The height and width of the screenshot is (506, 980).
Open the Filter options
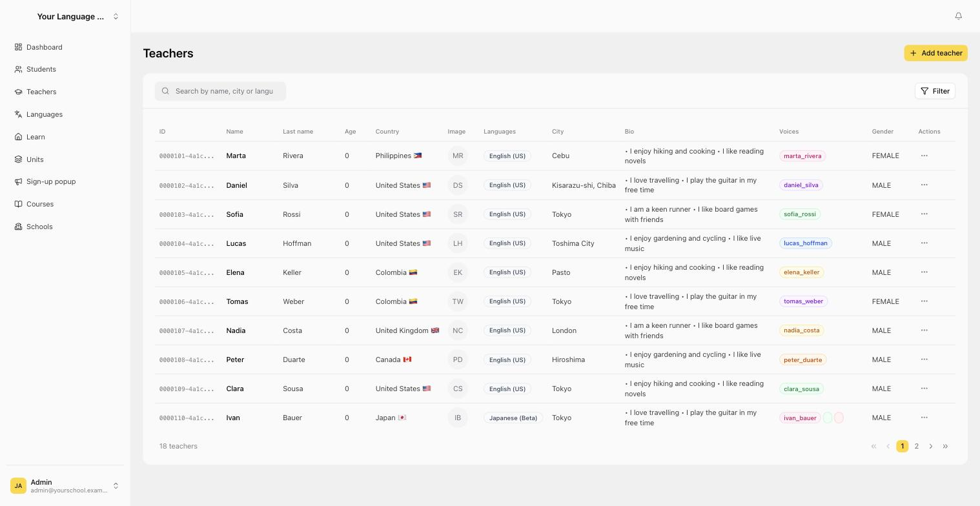pyautogui.click(x=935, y=91)
